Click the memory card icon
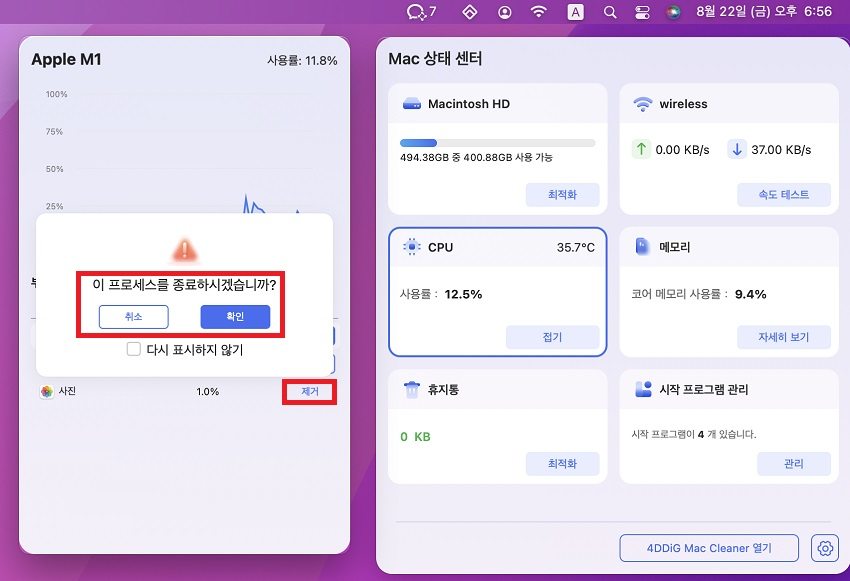The height and width of the screenshot is (581, 850). pos(642,247)
